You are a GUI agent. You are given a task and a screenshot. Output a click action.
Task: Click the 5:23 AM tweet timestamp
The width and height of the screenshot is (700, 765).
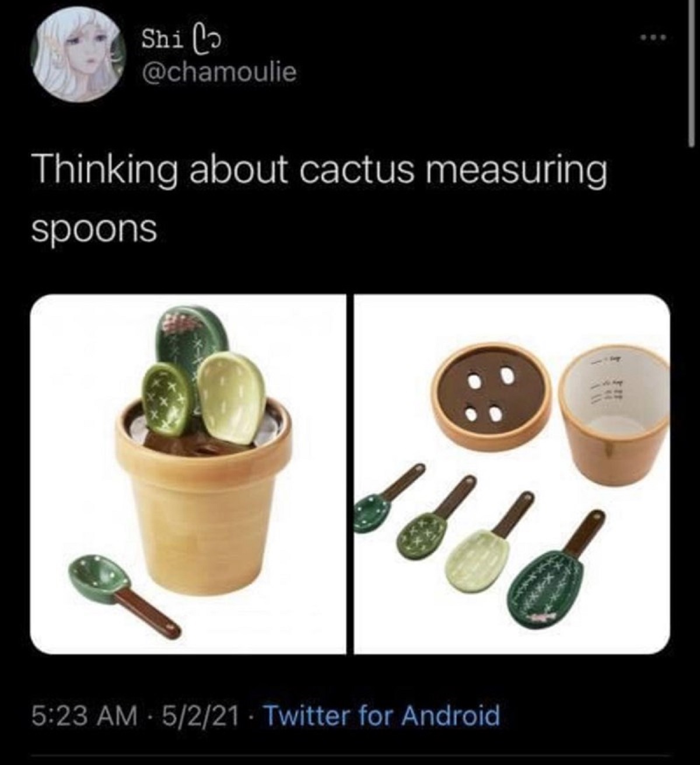(83, 714)
